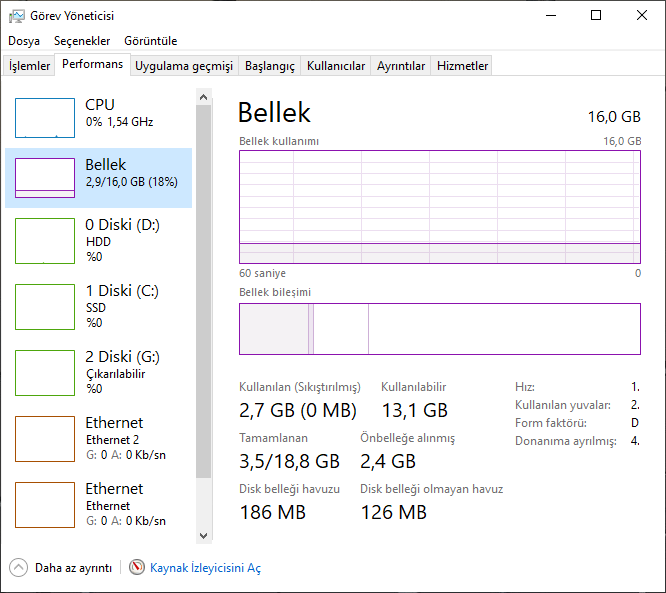Click the sidebar scroll down arrow
Viewport: 666px width, 593px height.
point(204,535)
